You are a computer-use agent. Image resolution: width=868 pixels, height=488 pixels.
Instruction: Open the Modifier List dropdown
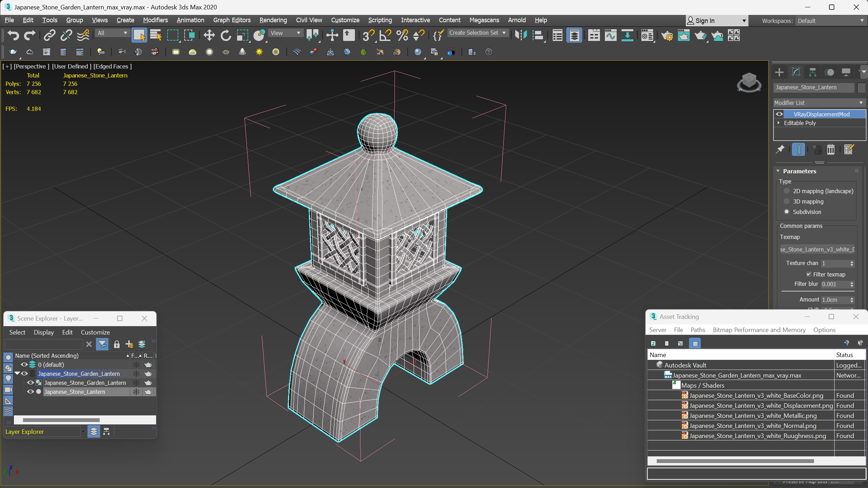pyautogui.click(x=819, y=103)
